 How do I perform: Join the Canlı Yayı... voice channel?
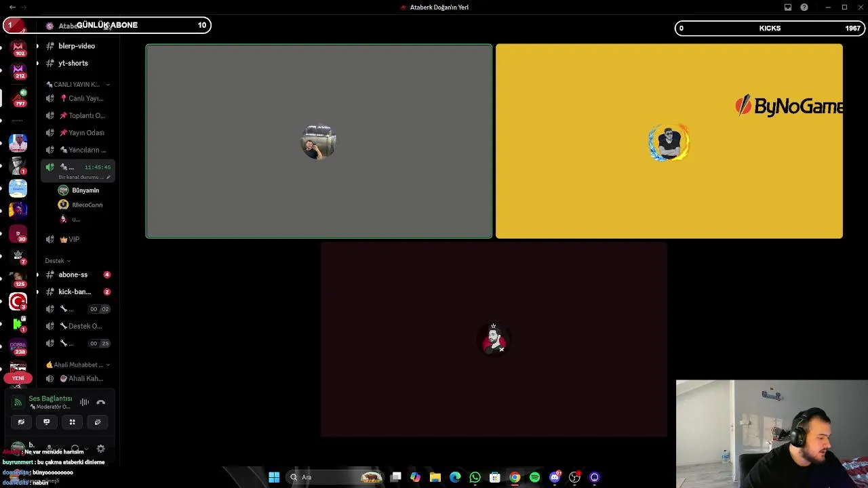78,98
